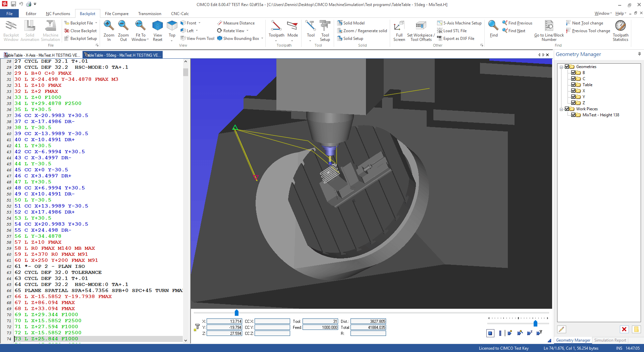Click the red X delete icon in Geometry Manager
The image size is (644, 352).
[x=624, y=329]
